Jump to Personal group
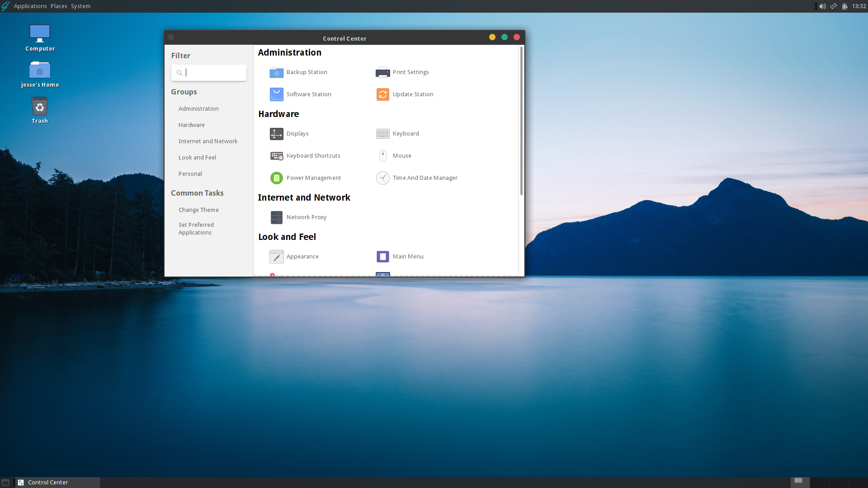This screenshot has width=868, height=488. 190,174
